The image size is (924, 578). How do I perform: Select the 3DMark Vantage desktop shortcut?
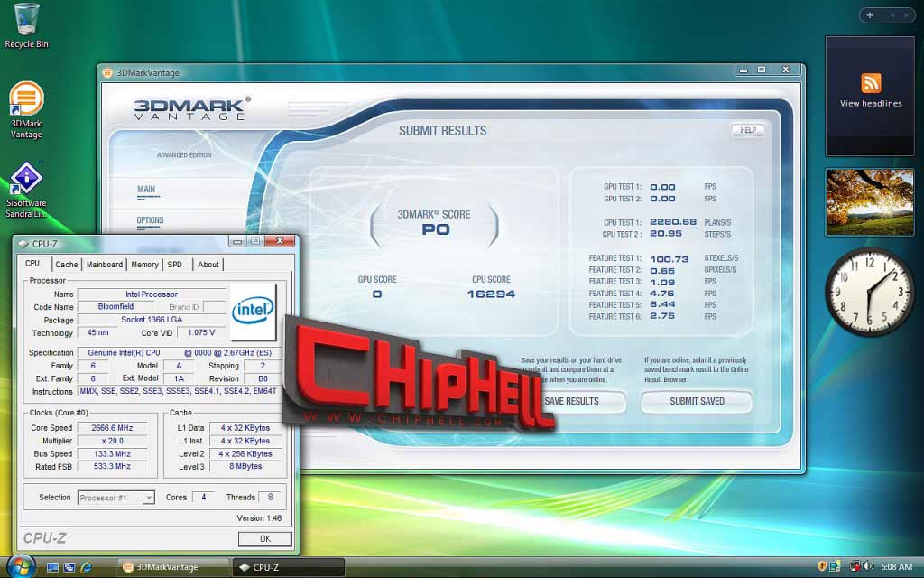[x=26, y=109]
